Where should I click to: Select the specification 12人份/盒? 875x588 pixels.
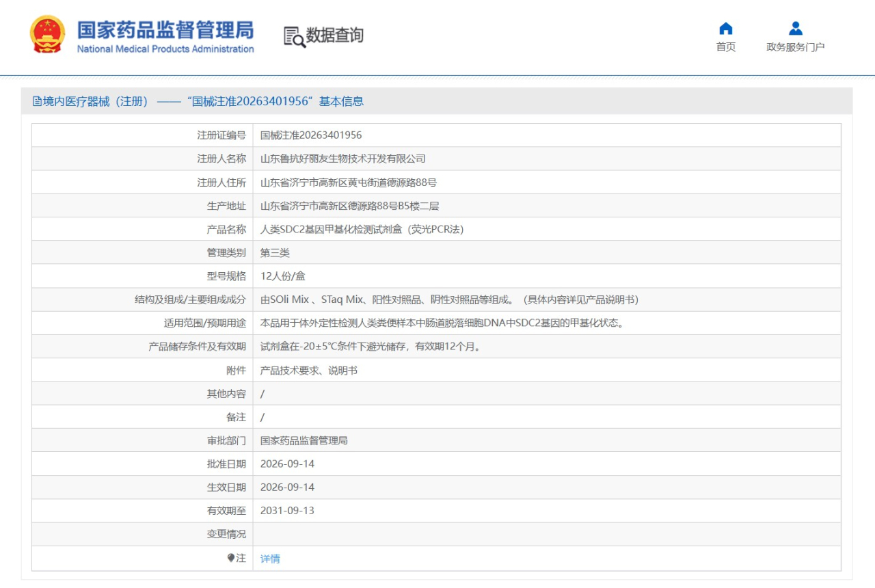click(x=282, y=276)
